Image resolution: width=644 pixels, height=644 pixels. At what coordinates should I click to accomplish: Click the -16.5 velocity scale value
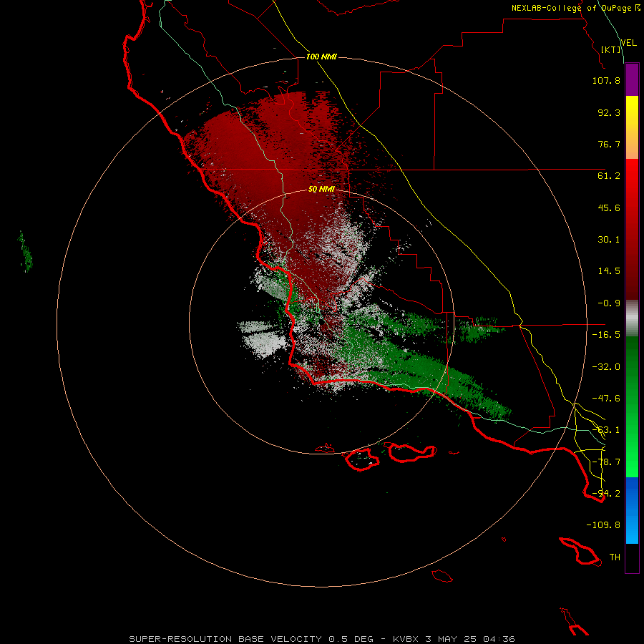(606, 335)
